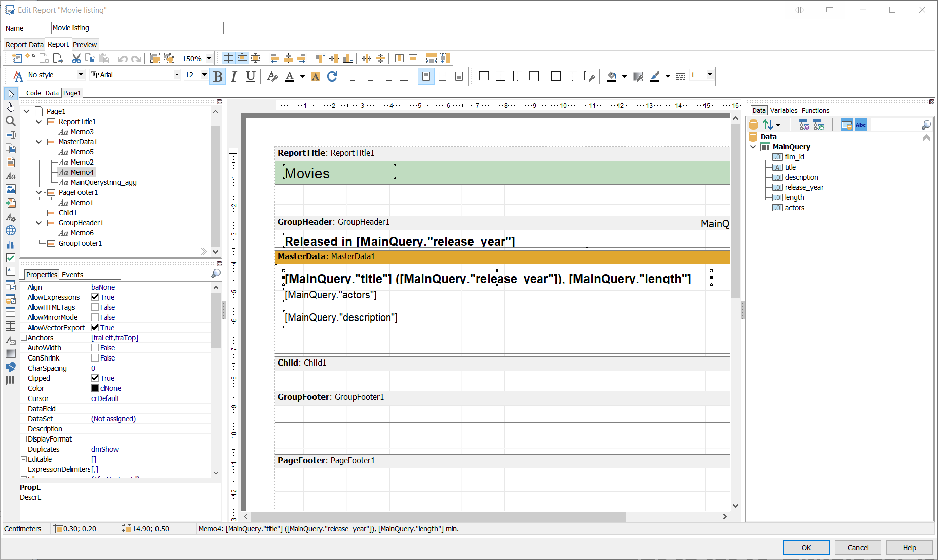Screen dimensions: 938x560
Task: Enable the AllowHTMLTags checkbox
Action: tap(95, 307)
